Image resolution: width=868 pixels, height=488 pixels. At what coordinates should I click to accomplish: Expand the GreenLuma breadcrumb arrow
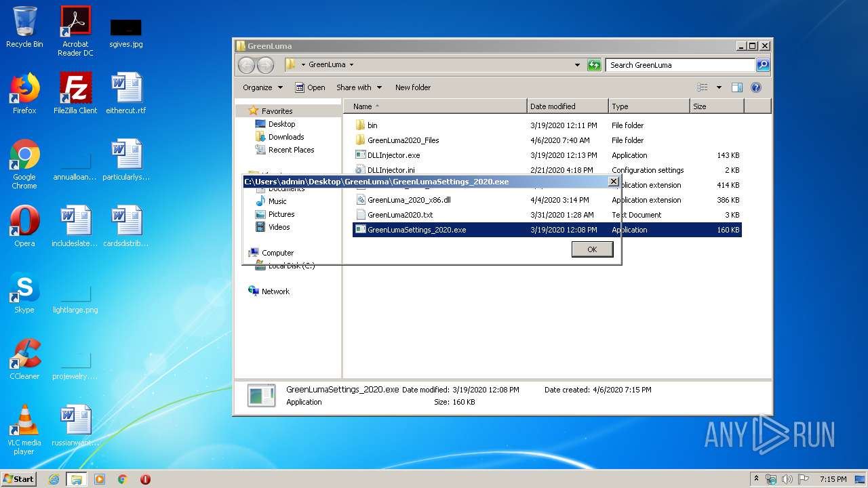coord(351,65)
